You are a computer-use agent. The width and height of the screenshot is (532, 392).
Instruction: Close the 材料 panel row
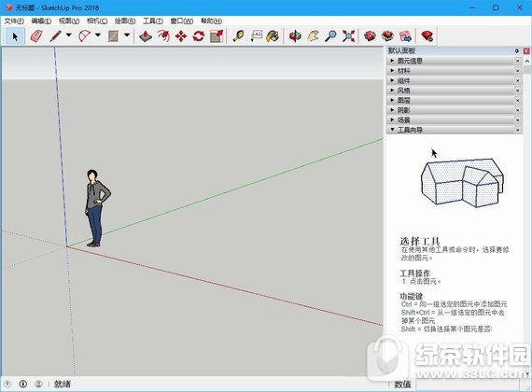click(x=518, y=71)
